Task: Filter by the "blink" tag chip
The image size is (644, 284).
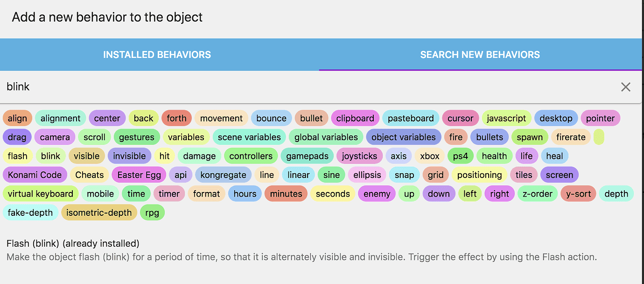Action: pos(50,156)
